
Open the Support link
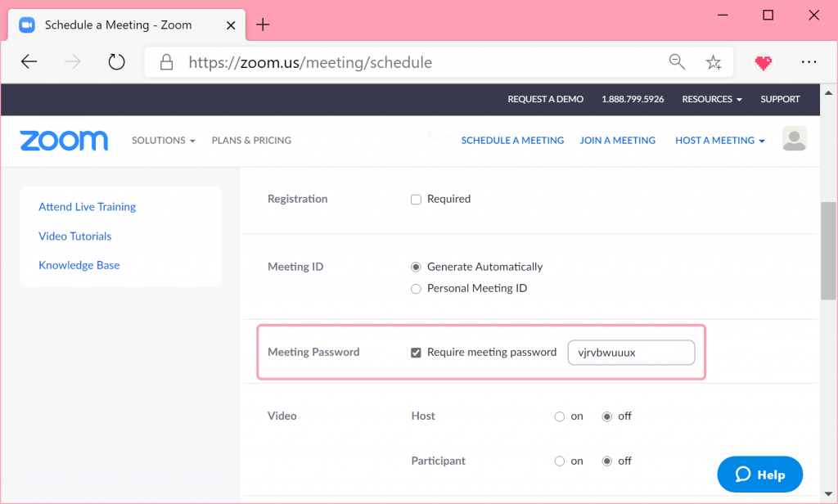[x=780, y=99]
